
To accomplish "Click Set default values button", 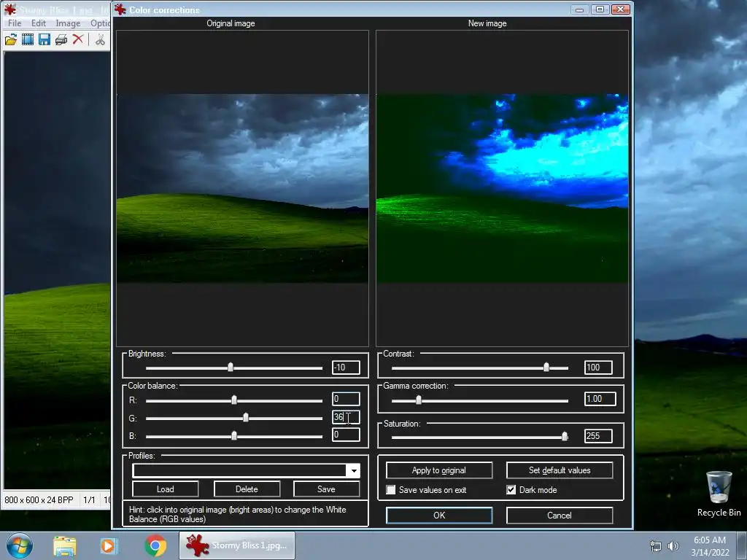I will (560, 470).
